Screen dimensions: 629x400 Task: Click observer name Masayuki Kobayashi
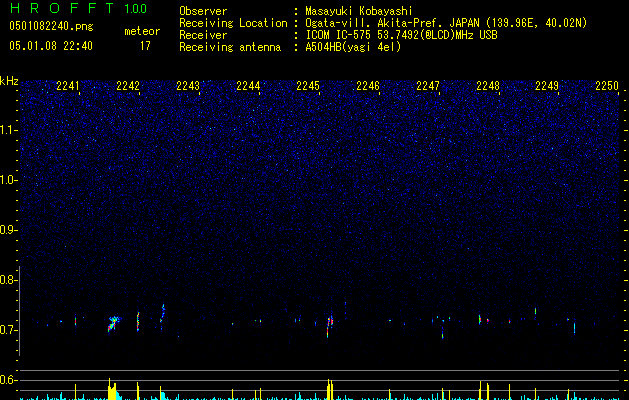click(x=359, y=11)
